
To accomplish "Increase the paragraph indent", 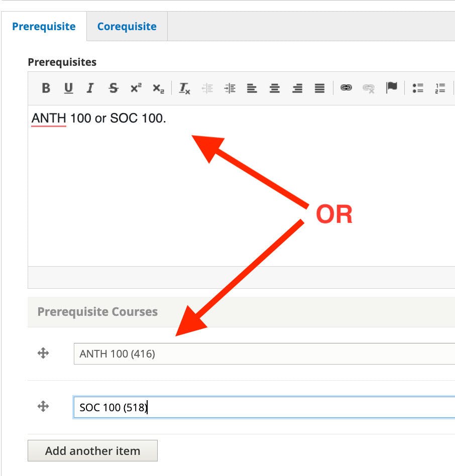I will (230, 88).
